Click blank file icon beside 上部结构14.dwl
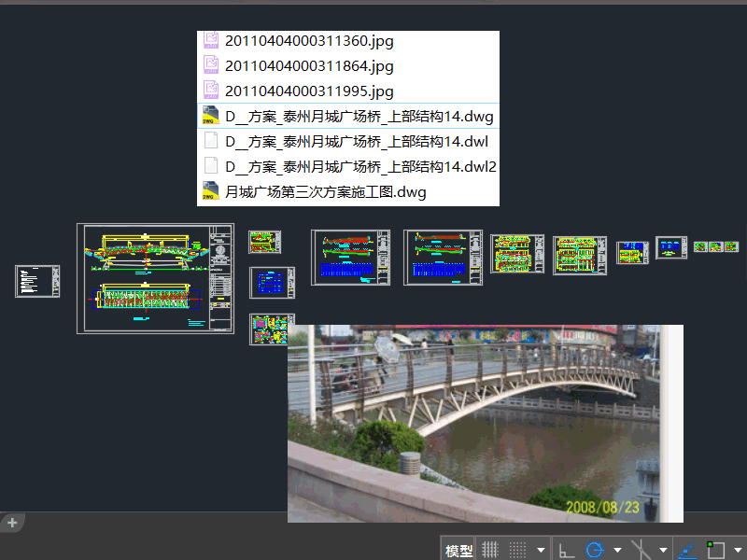The height and width of the screenshot is (560, 747). (x=211, y=141)
